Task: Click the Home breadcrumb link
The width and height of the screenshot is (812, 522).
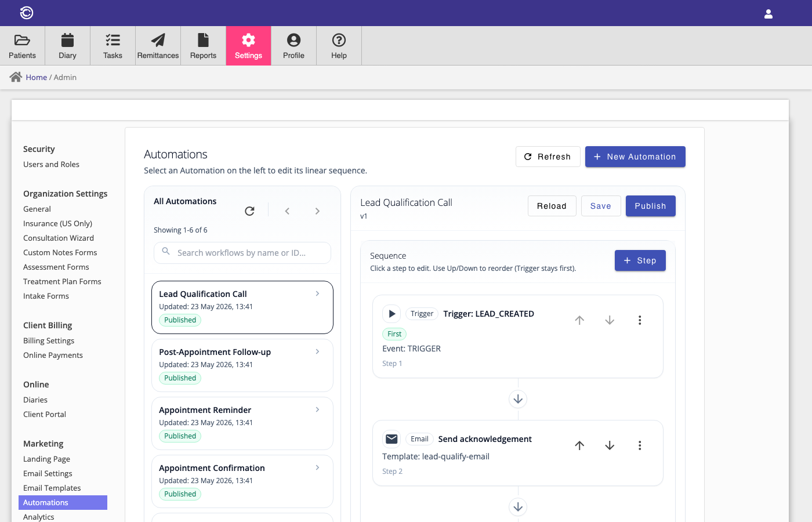Action: [37, 77]
